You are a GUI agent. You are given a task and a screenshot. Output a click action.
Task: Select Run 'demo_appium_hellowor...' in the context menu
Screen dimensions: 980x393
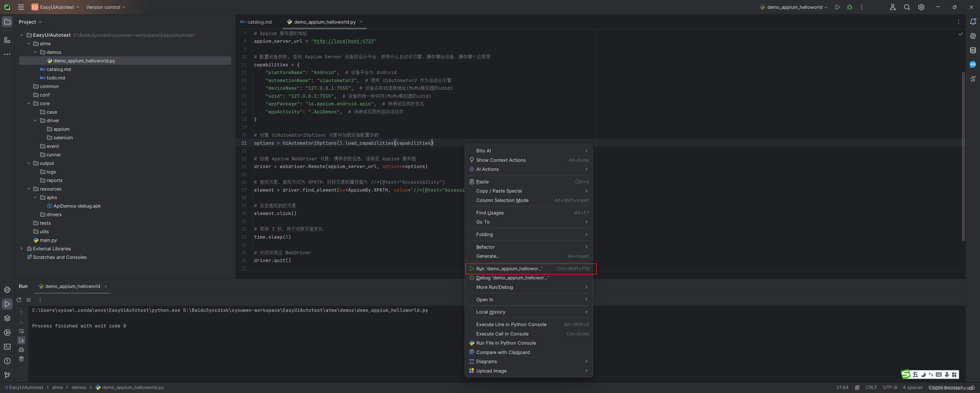[x=509, y=269]
